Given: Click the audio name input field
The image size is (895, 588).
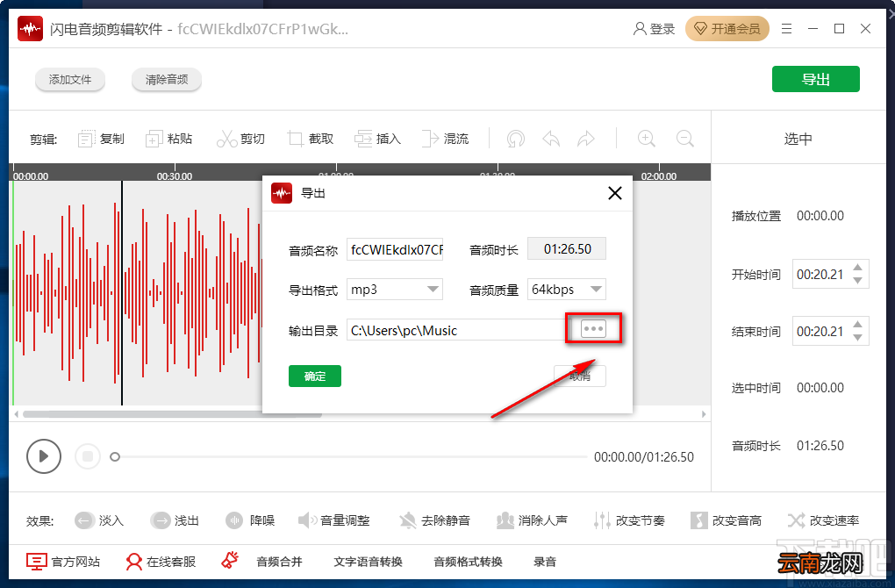Looking at the screenshot, I should pyautogui.click(x=395, y=249).
